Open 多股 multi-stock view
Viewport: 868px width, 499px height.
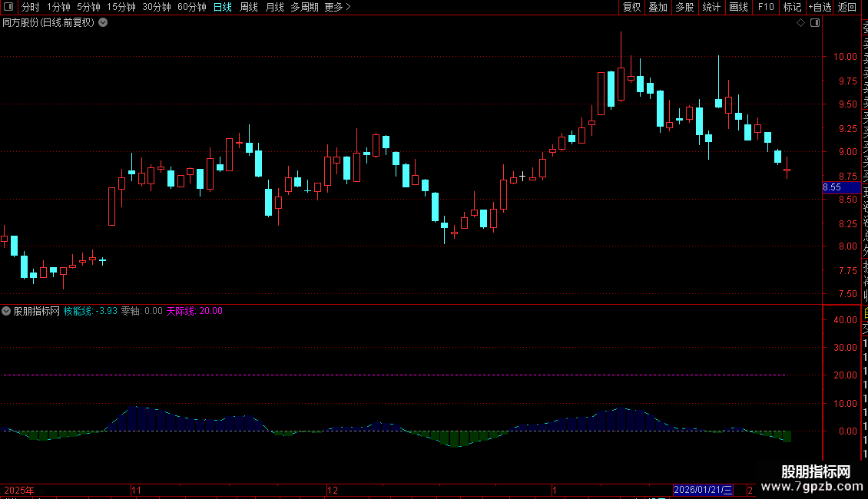click(x=684, y=7)
